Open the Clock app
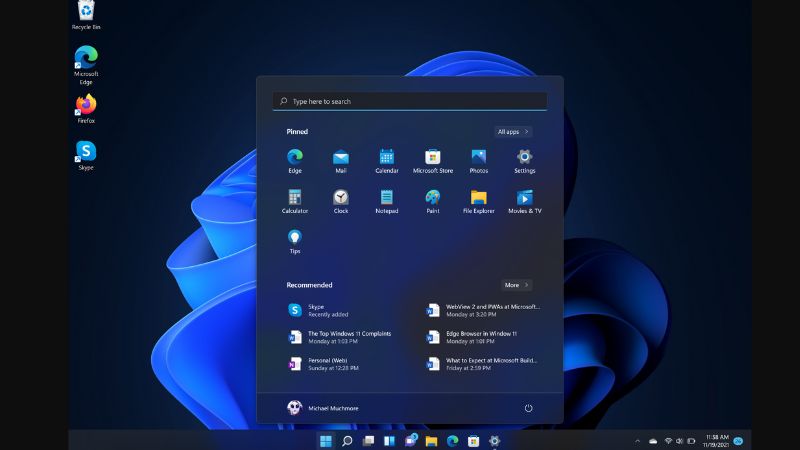The height and width of the screenshot is (450, 800). click(341, 202)
